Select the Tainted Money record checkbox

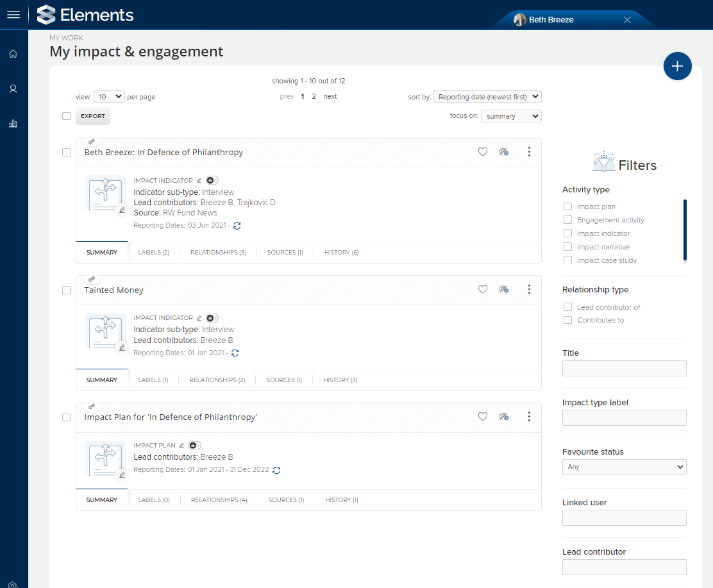point(66,290)
